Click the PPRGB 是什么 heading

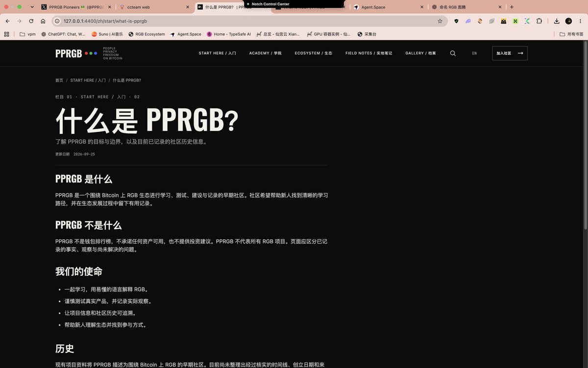click(x=84, y=179)
